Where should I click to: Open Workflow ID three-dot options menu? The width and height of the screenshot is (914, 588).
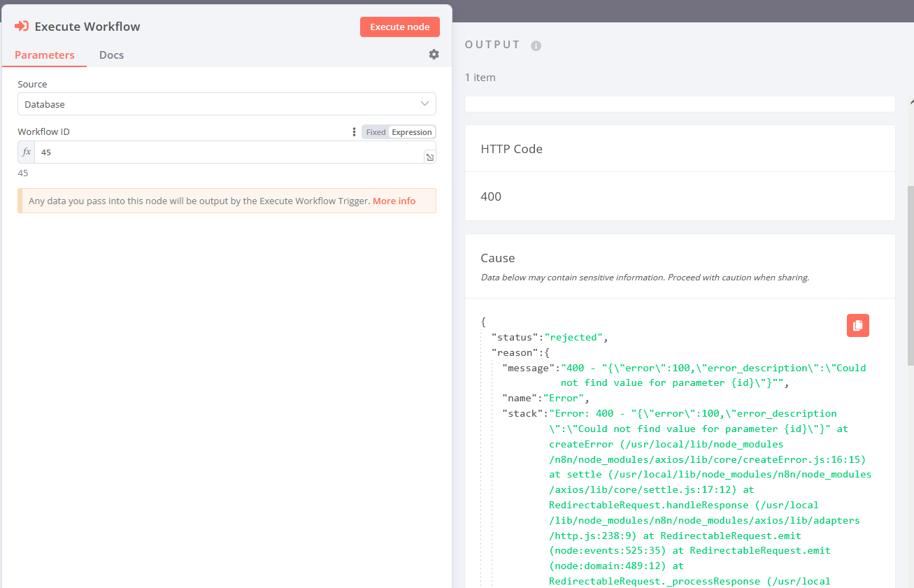pos(354,132)
